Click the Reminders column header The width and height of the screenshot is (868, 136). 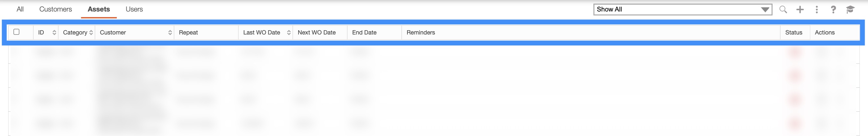click(x=421, y=33)
